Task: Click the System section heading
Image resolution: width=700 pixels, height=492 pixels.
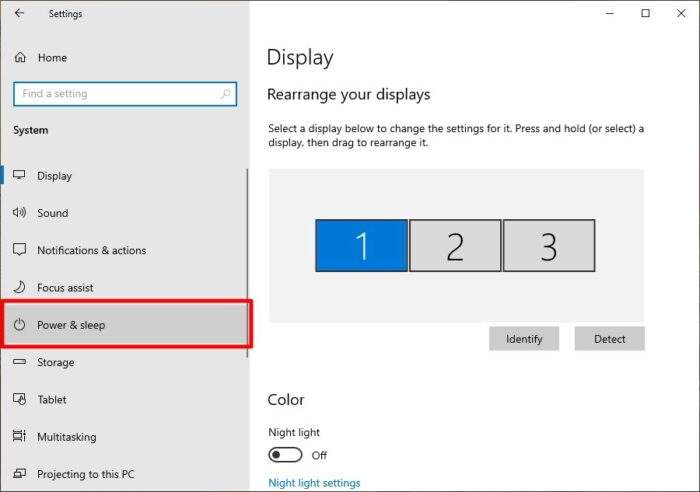Action: 30,130
